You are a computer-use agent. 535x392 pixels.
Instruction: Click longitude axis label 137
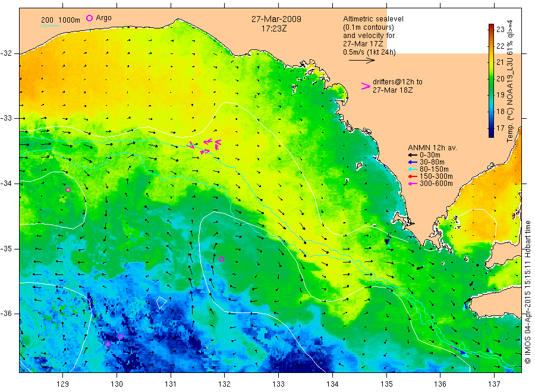pos(494,384)
